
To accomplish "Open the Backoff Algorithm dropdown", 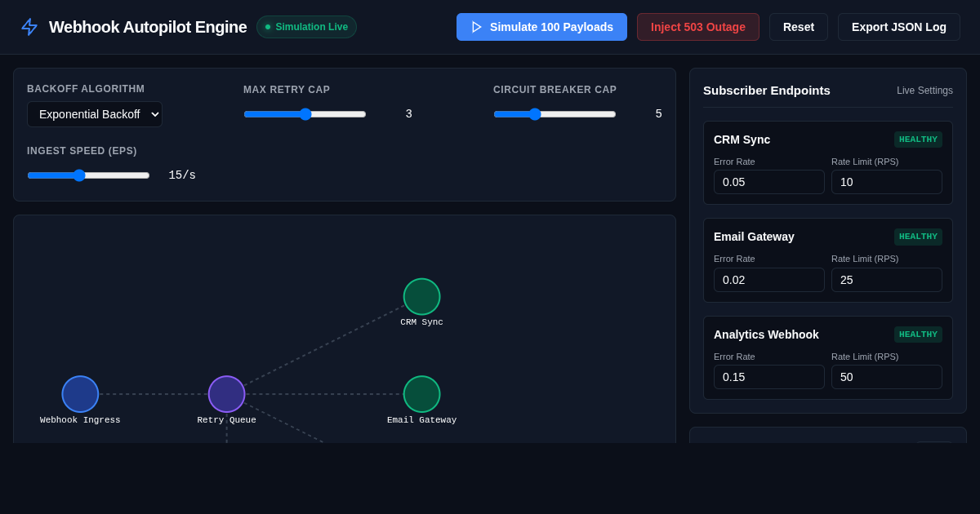I will pos(95,114).
